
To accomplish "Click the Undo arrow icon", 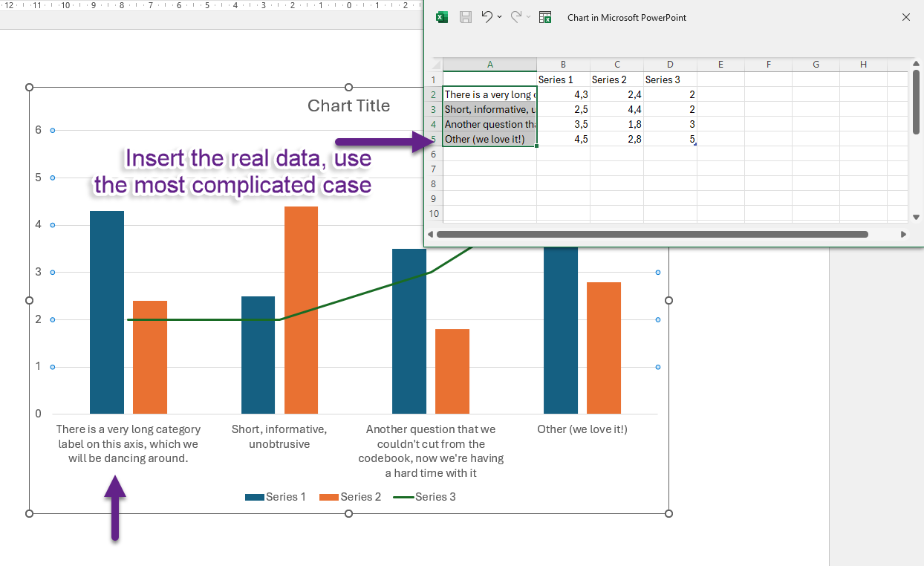I will 487,17.
